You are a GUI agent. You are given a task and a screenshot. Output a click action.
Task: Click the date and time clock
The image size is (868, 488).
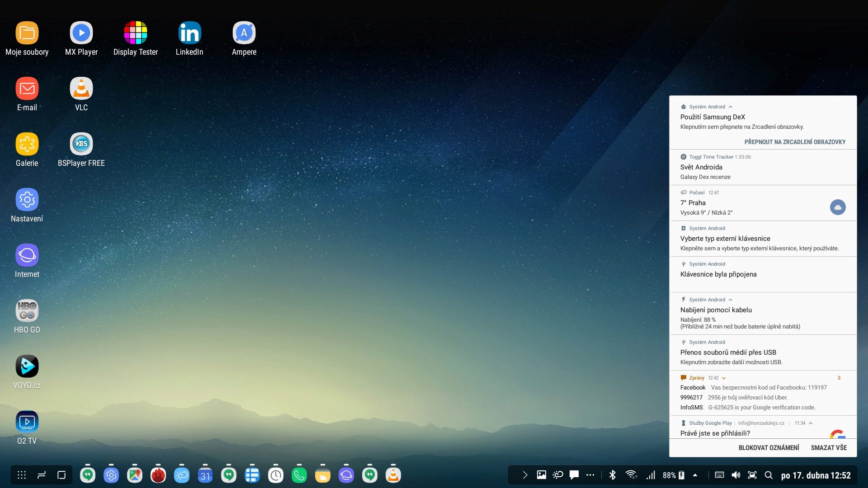[816, 475]
